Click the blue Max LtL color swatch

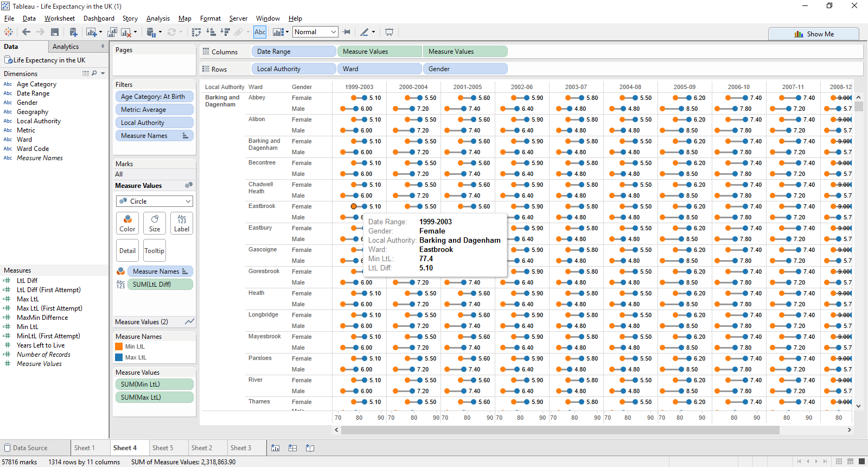119,357
